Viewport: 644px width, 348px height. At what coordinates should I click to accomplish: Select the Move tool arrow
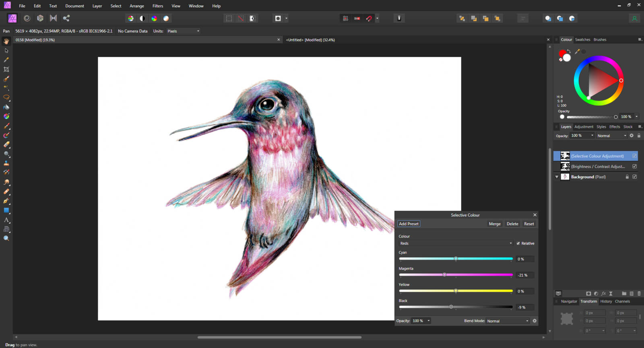[6, 51]
